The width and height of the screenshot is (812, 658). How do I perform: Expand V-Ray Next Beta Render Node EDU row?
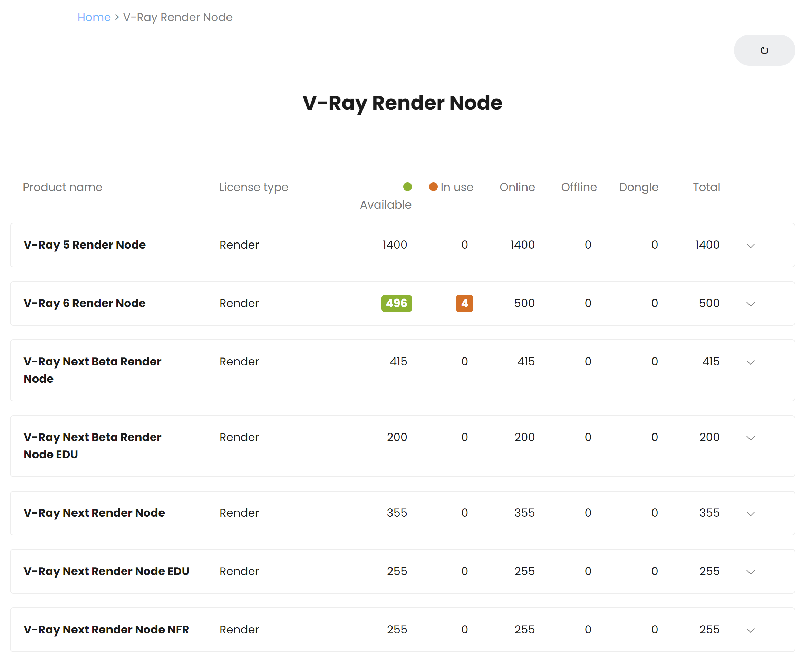pyautogui.click(x=751, y=438)
